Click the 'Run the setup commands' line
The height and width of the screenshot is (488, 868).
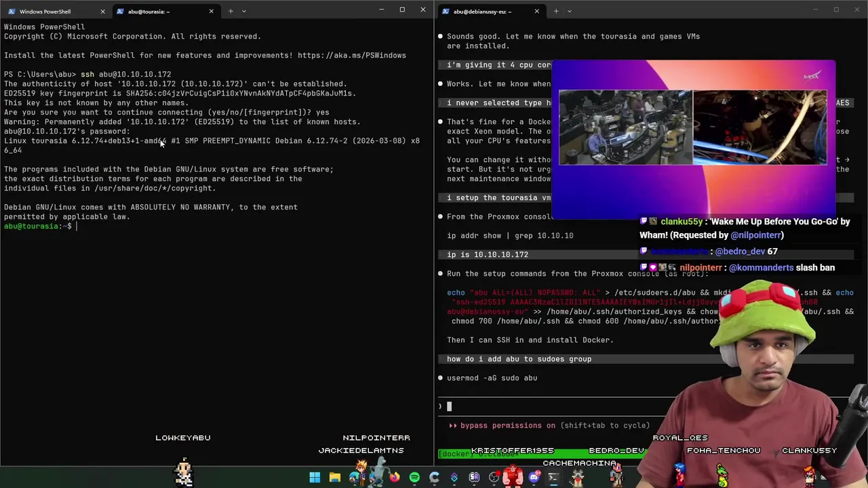click(577, 274)
